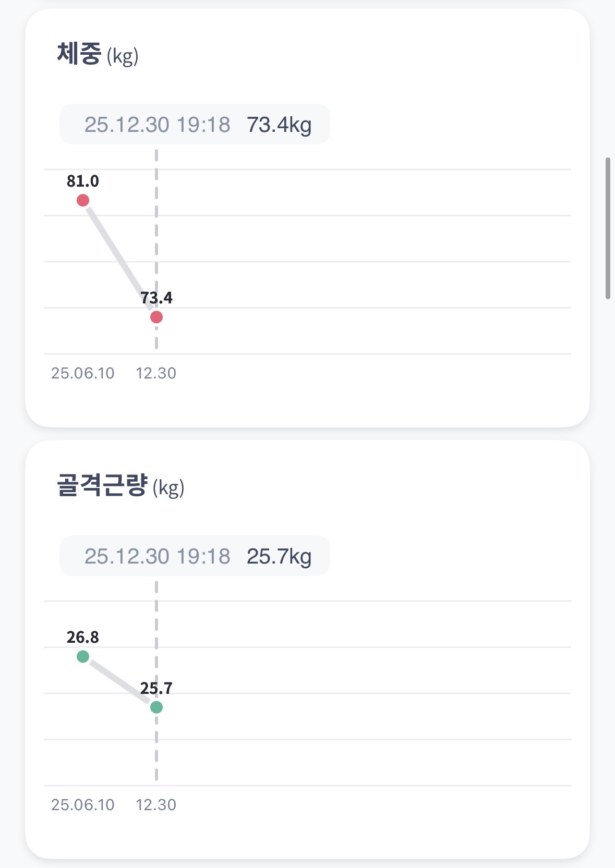
Task: Tap the 12.30 date under weight chart
Action: (156, 373)
